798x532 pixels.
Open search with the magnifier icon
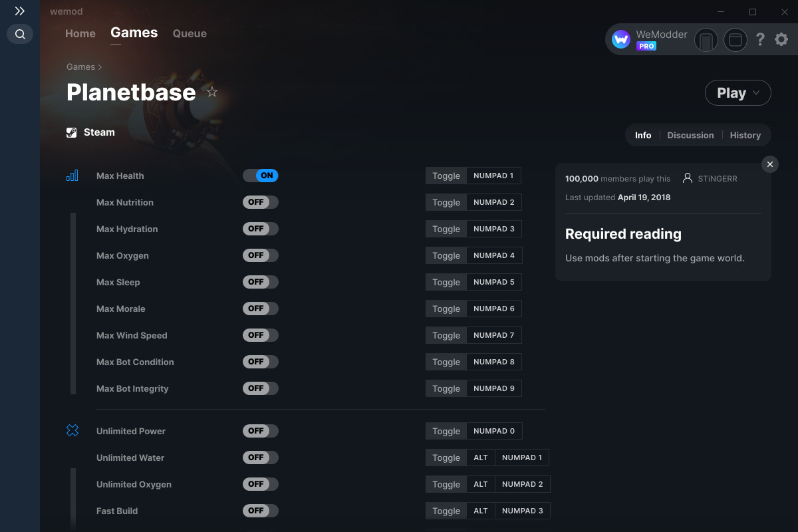click(20, 34)
